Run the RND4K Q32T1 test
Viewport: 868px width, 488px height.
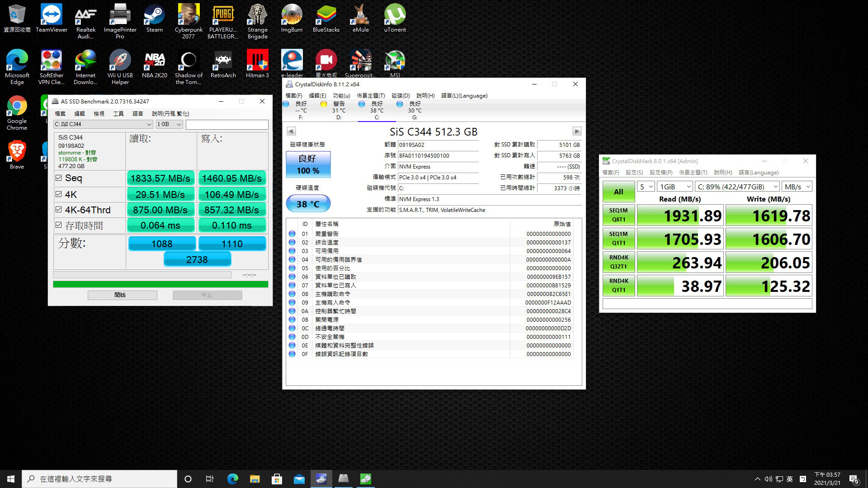(x=618, y=262)
